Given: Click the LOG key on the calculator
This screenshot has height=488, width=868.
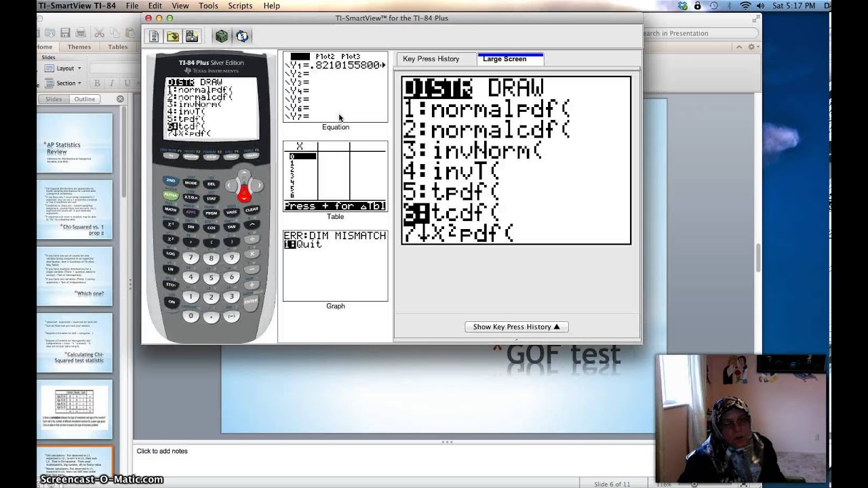Looking at the screenshot, I should (170, 253).
